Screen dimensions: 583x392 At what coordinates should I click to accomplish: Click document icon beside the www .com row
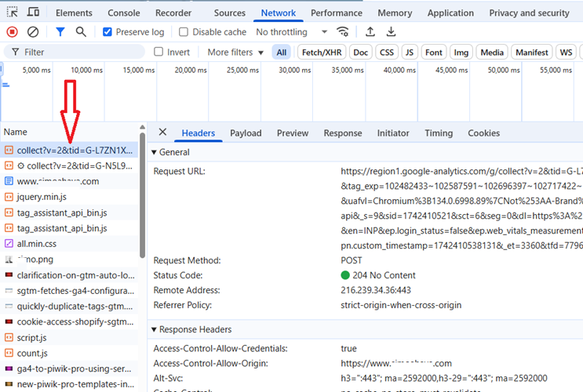click(9, 181)
